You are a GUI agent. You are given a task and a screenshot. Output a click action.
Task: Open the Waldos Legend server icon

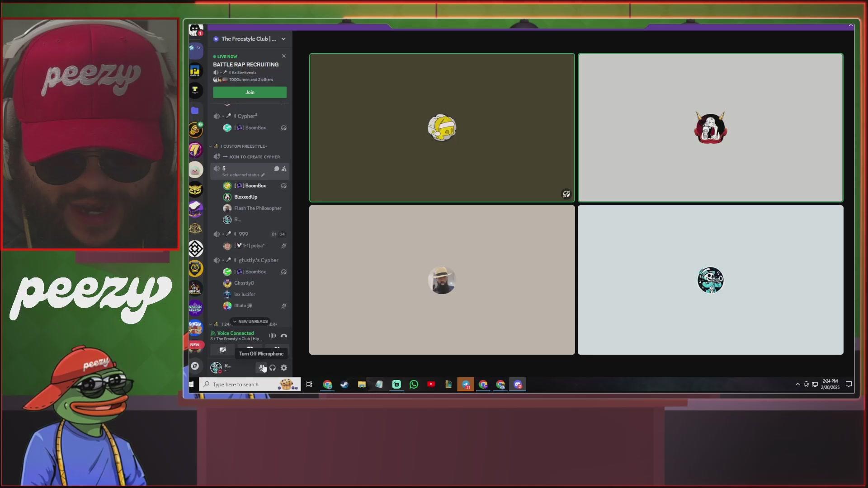pyautogui.click(x=195, y=308)
